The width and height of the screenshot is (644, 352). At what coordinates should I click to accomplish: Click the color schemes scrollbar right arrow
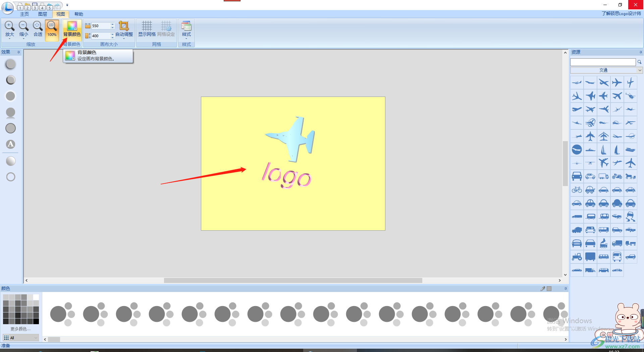click(566, 339)
